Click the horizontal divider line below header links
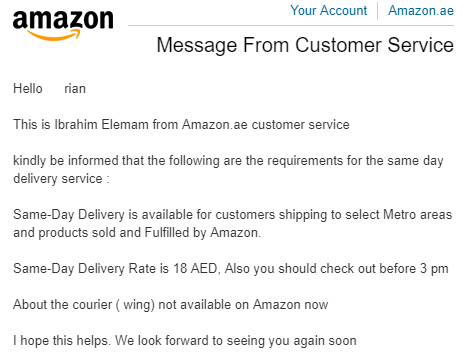Screen dimensions: 469x360 point(291,25)
